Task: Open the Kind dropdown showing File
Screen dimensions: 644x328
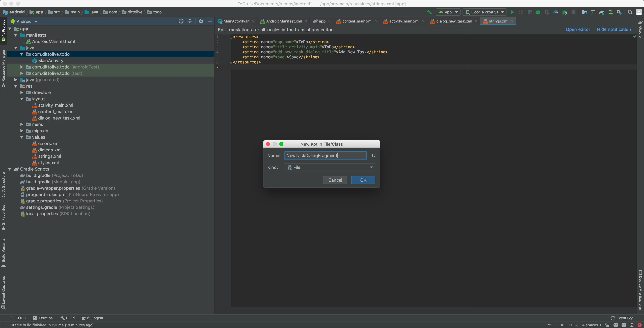Action: click(330, 167)
